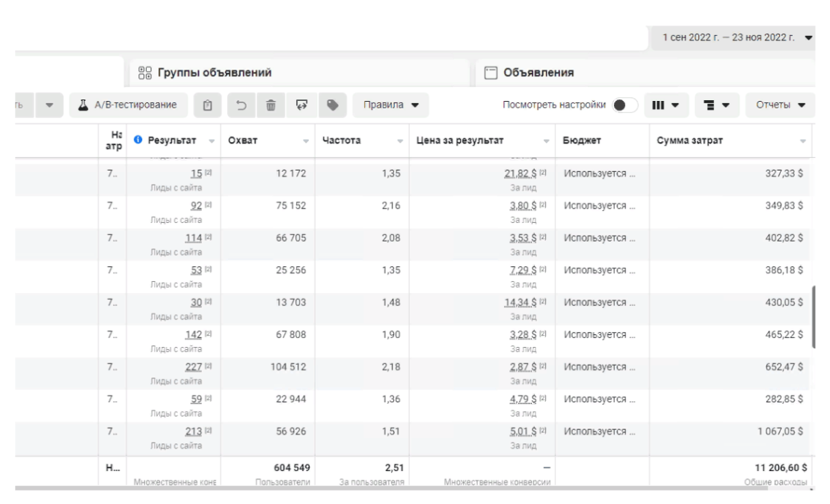Image resolution: width=830 pixels, height=504 pixels.
Task: Click cost per result 3,28 $
Action: (x=523, y=335)
